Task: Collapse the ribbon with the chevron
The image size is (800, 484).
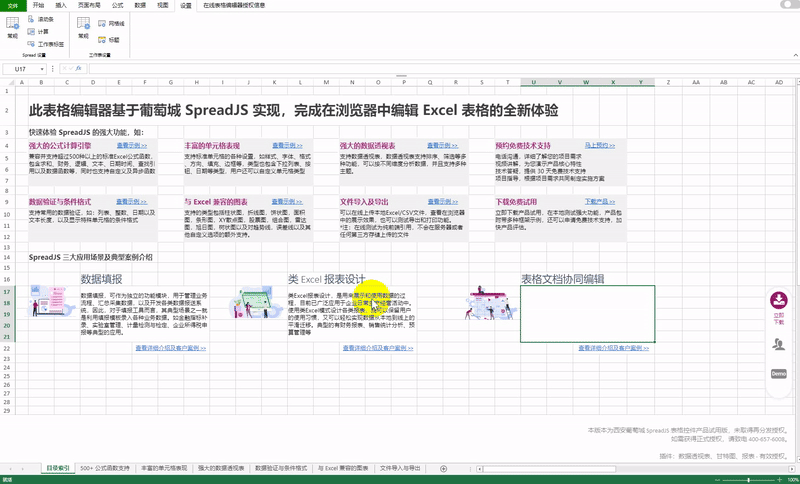Action: 795,55
